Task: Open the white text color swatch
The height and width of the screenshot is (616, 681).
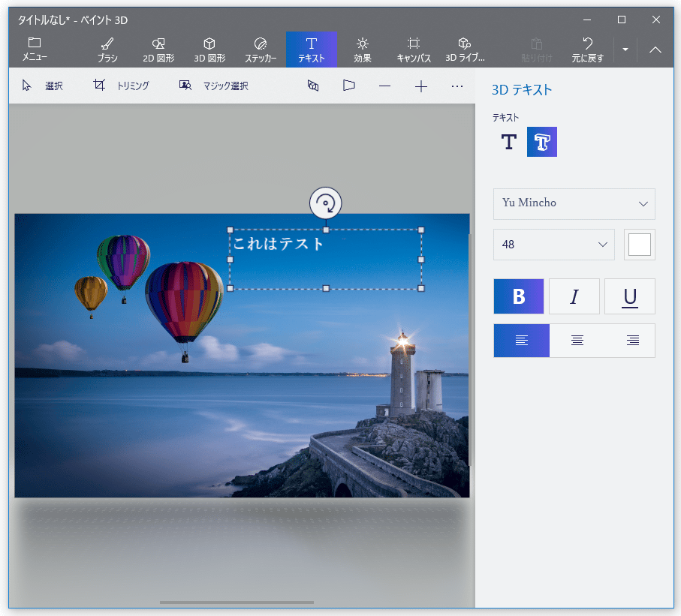Action: 639,245
